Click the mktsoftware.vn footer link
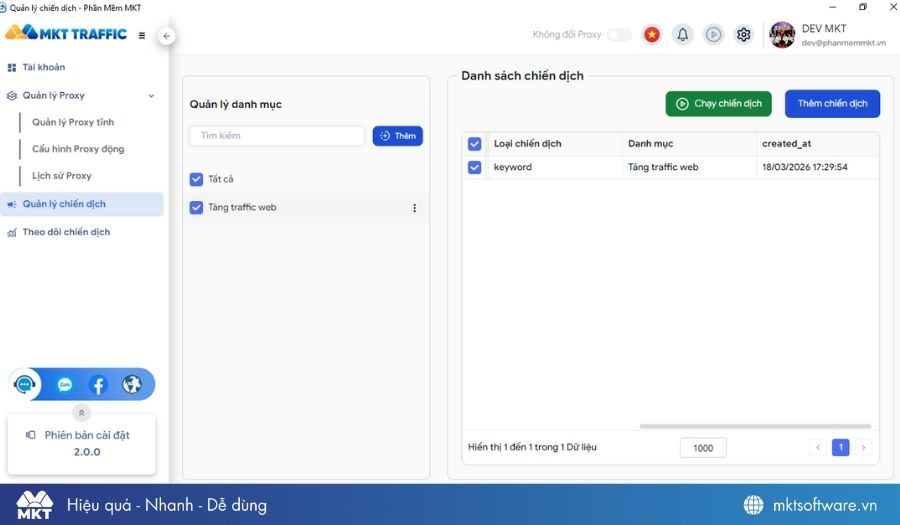This screenshot has height=525, width=900. pyautogui.click(x=825, y=505)
